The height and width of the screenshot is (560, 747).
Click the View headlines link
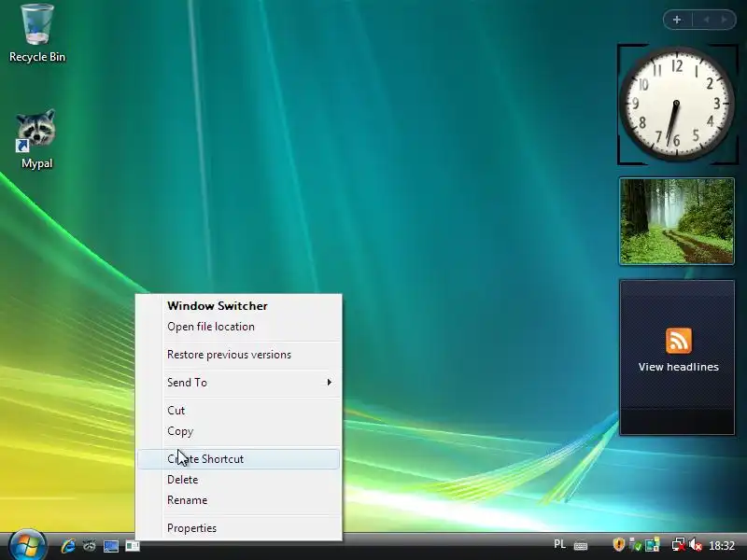coord(679,367)
